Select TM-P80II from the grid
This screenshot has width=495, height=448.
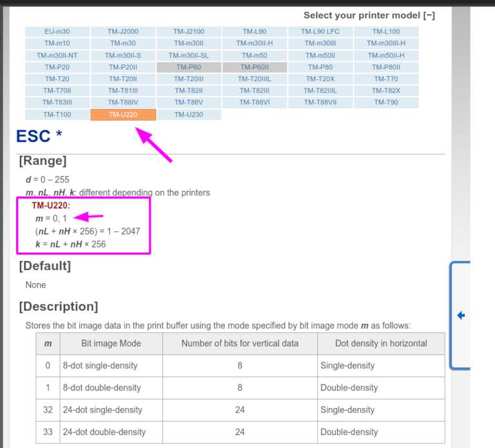pyautogui.click(x=386, y=67)
